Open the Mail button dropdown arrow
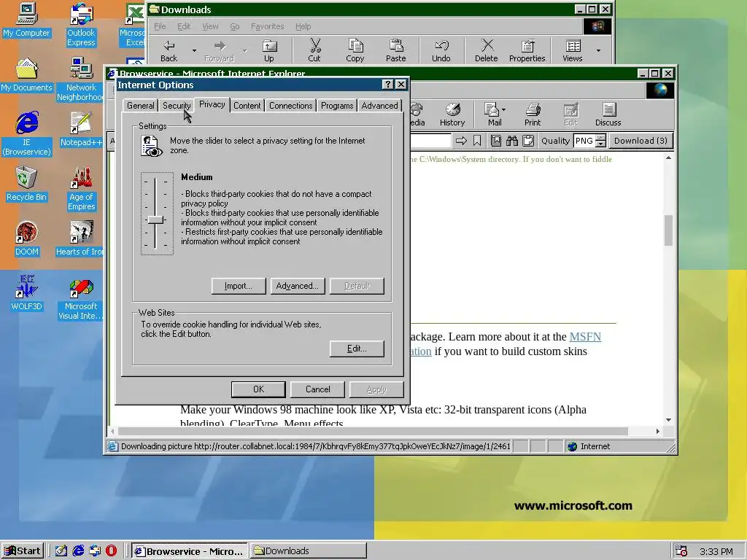 pyautogui.click(x=503, y=110)
